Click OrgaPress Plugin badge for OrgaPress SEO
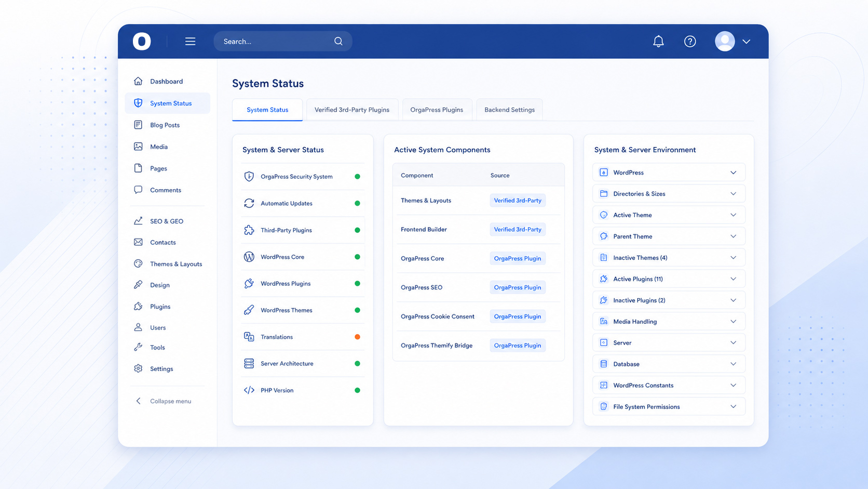 point(518,287)
